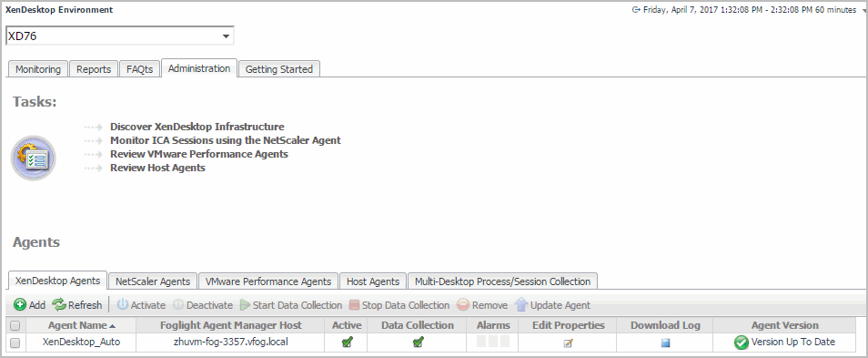868x358 pixels.
Task: Click the Tasks gear checklist icon
Action: [x=34, y=158]
